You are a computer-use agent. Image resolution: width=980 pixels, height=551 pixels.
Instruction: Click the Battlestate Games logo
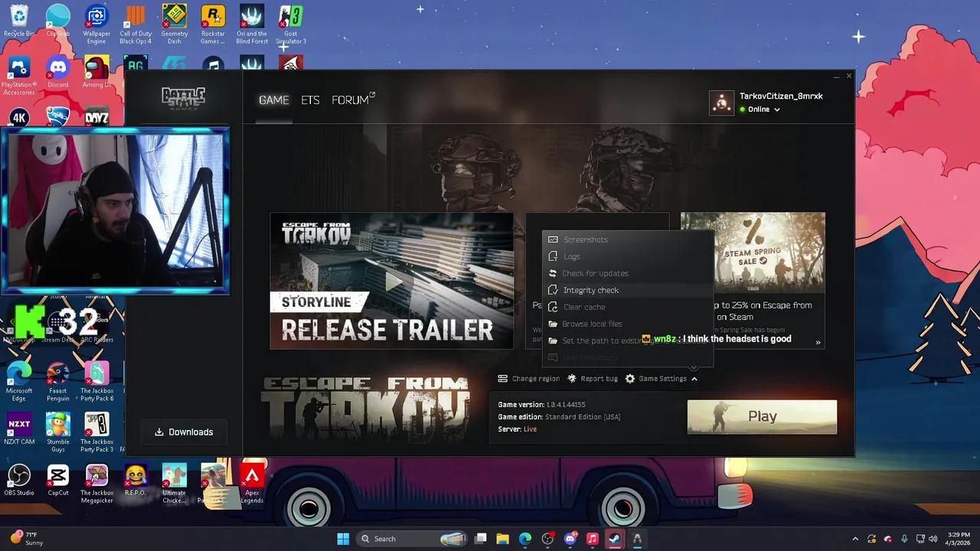tap(184, 99)
